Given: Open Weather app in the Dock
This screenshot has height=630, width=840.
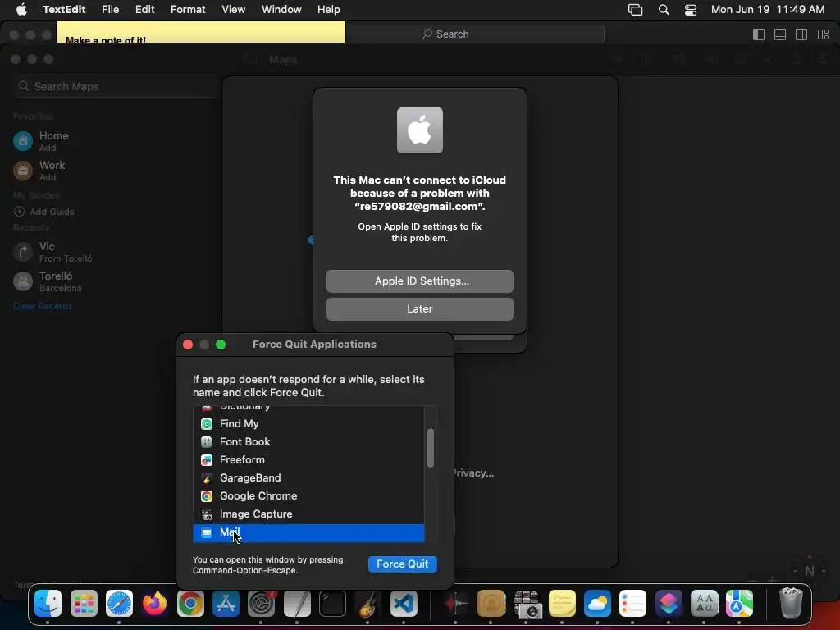Looking at the screenshot, I should click(x=597, y=604).
